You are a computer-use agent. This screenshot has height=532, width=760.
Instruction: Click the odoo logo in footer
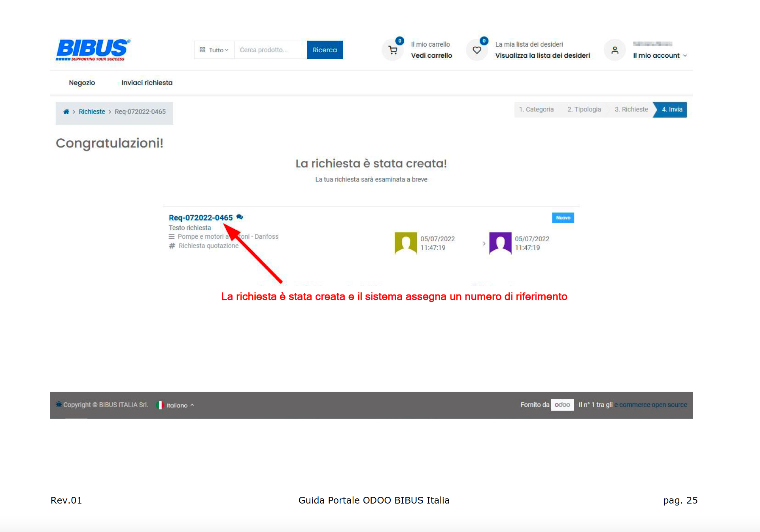point(562,405)
